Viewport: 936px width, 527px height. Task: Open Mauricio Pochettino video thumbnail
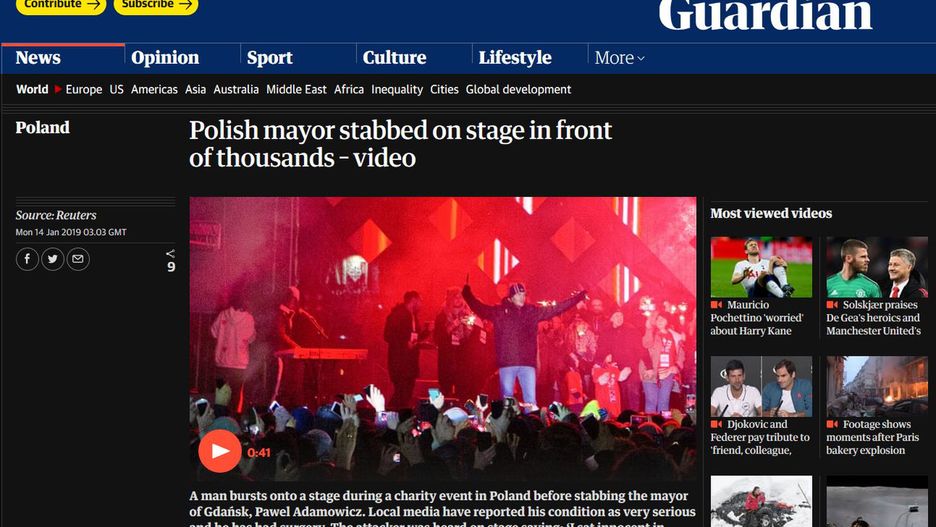click(x=761, y=267)
